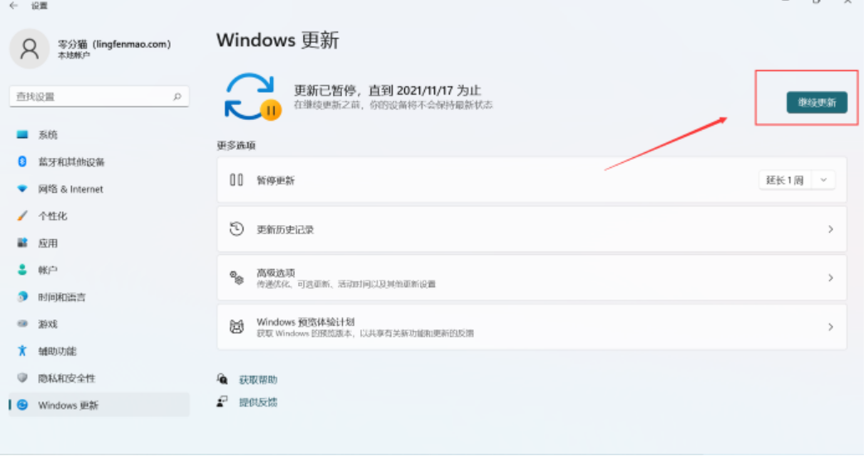The image size is (868, 456).
Task: Click the 暂停更新 label
Action: coord(275,180)
